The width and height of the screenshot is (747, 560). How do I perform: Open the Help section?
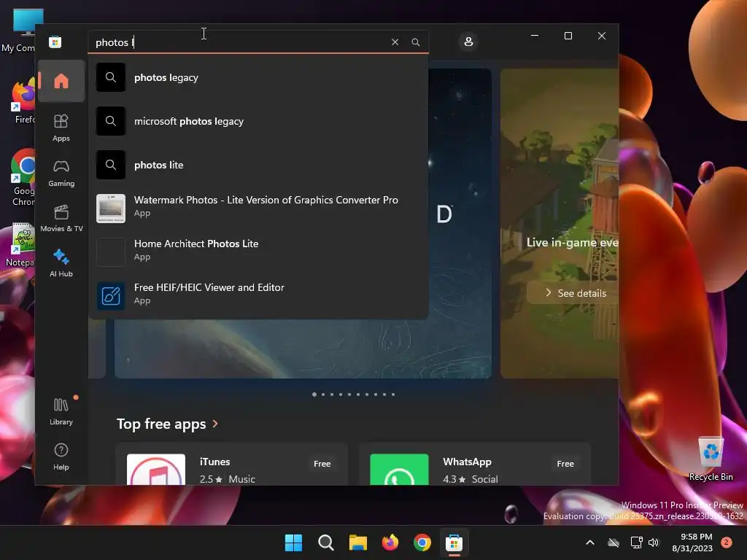point(61,456)
